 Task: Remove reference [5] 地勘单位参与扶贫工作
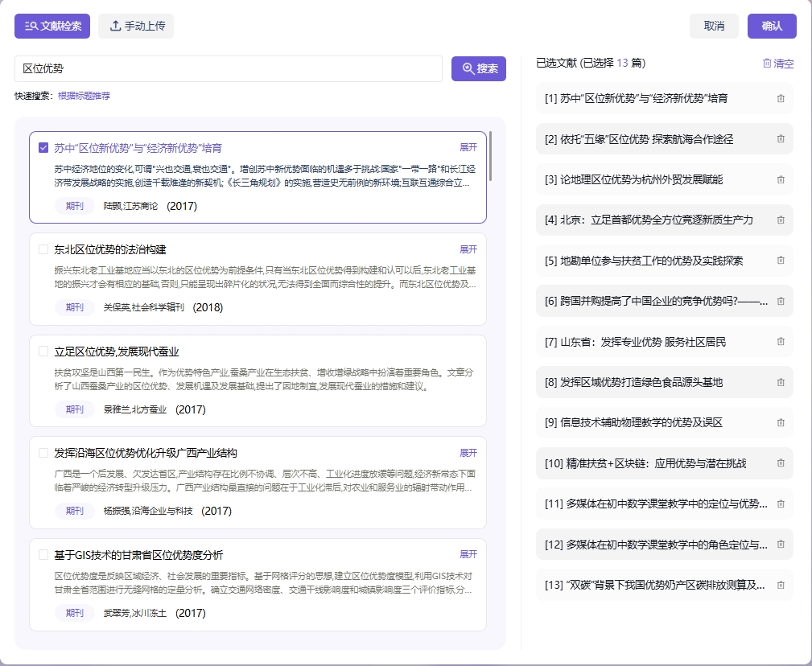781,261
